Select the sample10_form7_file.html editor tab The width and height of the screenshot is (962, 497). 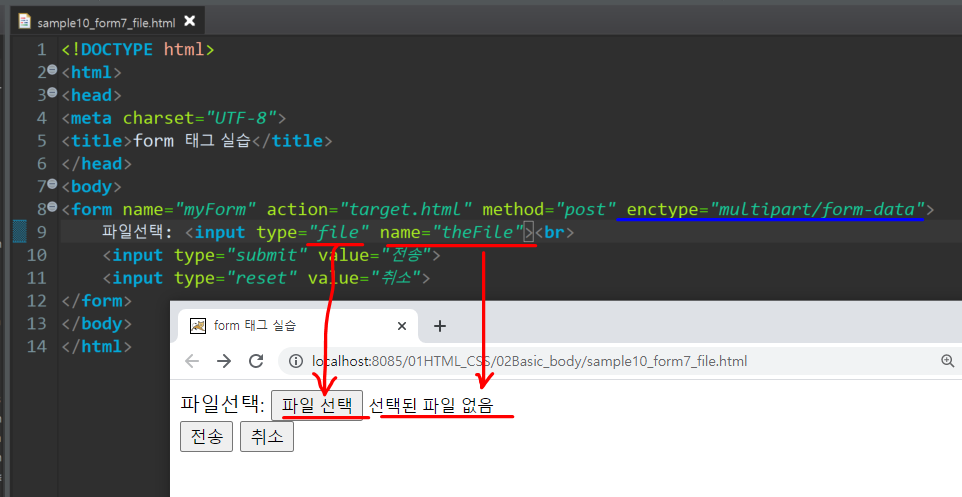[107, 22]
